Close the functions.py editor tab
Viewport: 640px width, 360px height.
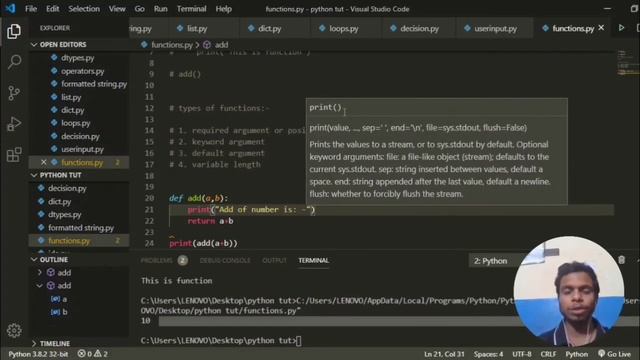pyautogui.click(x=601, y=28)
